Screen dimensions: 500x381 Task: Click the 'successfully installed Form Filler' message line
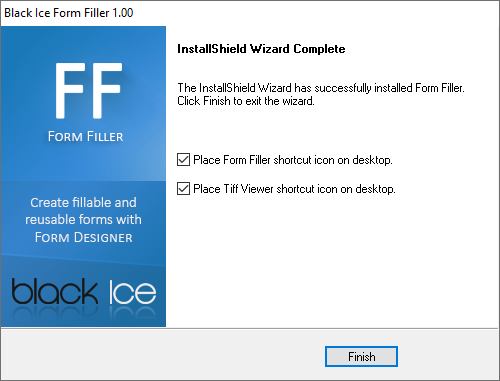coord(321,88)
